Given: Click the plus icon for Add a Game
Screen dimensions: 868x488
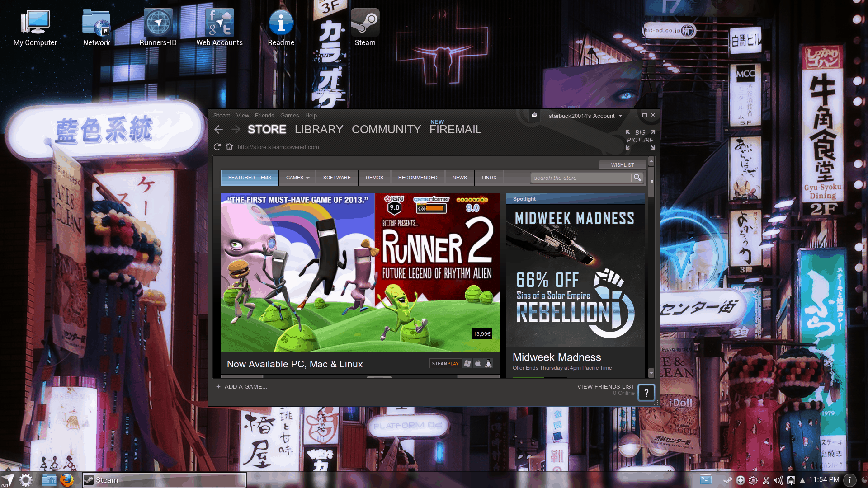Looking at the screenshot, I should point(218,386).
